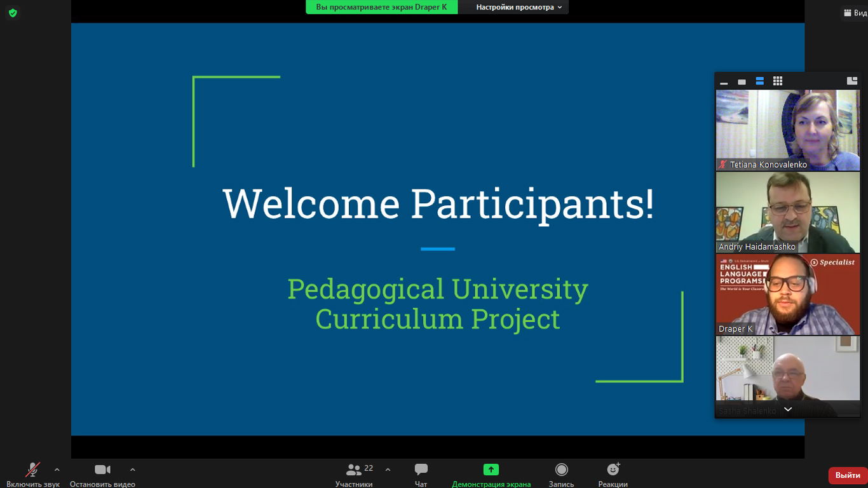The height and width of the screenshot is (488, 868).
Task: Stop camera with Остановить видео
Action: point(102,474)
